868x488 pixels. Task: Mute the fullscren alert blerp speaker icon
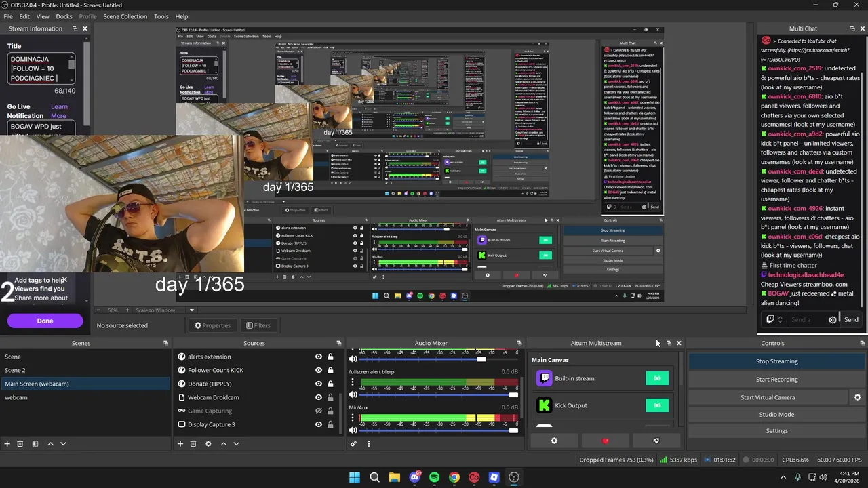click(x=353, y=394)
